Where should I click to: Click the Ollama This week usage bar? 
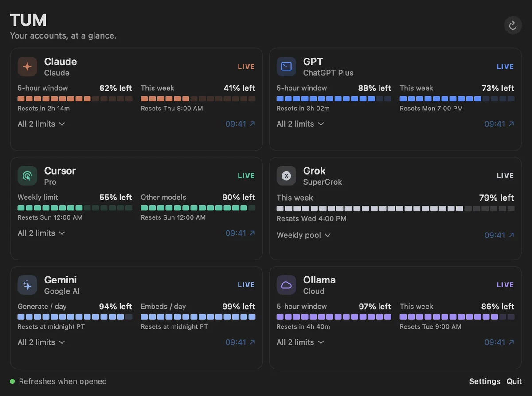(457, 317)
